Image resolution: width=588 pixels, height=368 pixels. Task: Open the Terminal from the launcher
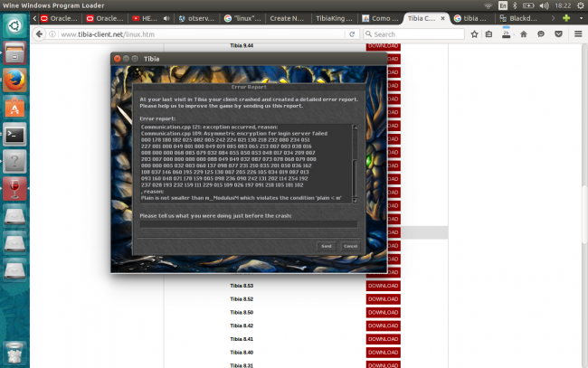(x=14, y=135)
